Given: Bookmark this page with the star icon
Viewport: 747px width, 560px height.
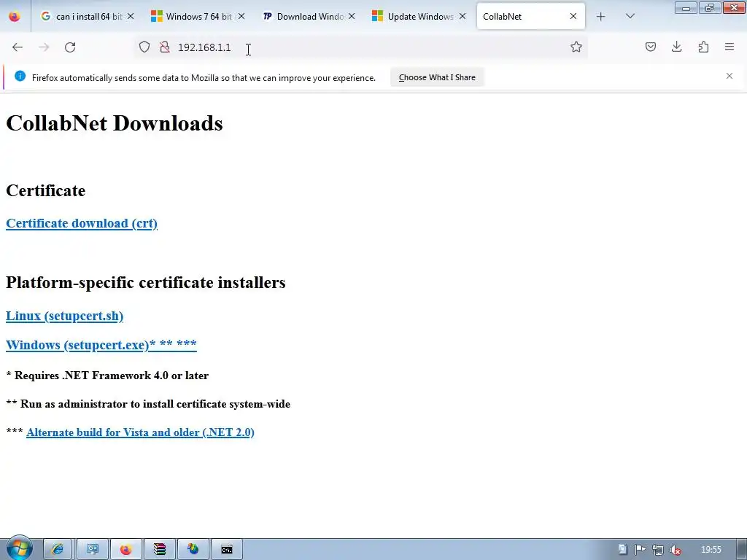Looking at the screenshot, I should 576,47.
